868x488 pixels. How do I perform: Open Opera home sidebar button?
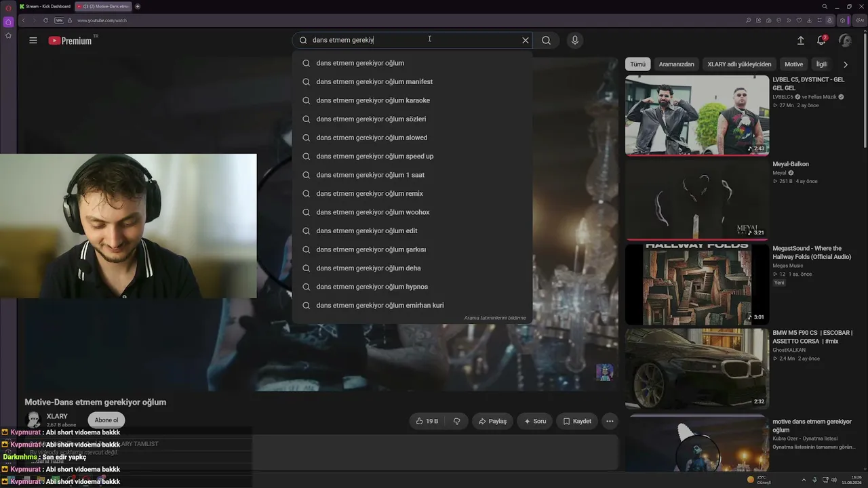[8, 22]
